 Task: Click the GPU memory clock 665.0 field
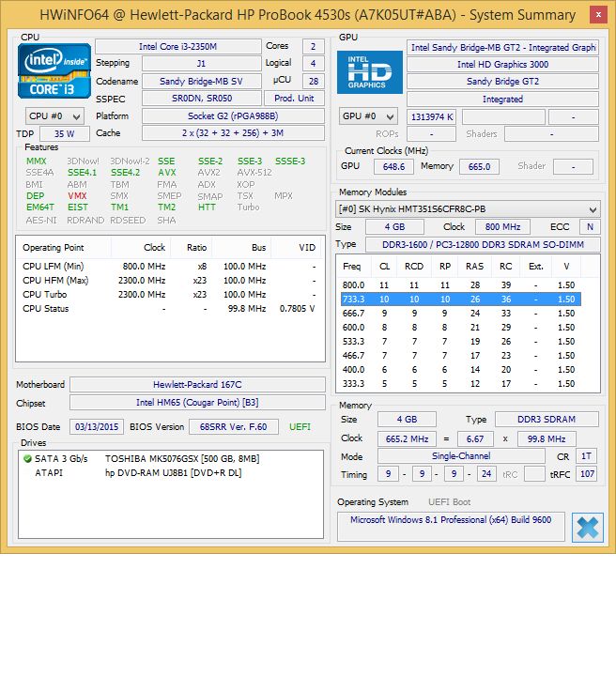pyautogui.click(x=479, y=166)
